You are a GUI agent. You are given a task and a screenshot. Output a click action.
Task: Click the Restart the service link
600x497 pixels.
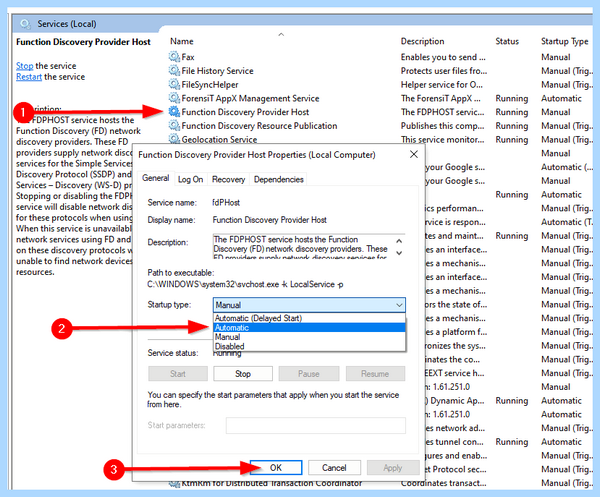coord(29,77)
